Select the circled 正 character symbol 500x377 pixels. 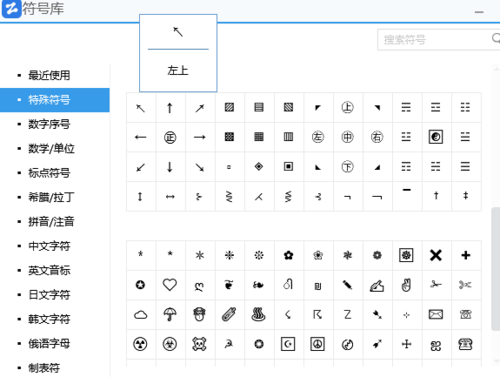click(x=170, y=137)
